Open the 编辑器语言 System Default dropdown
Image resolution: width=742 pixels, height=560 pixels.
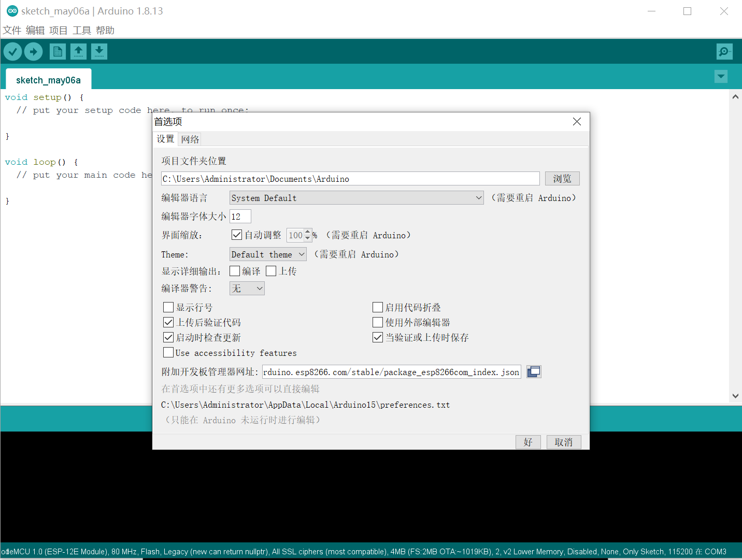coord(356,198)
